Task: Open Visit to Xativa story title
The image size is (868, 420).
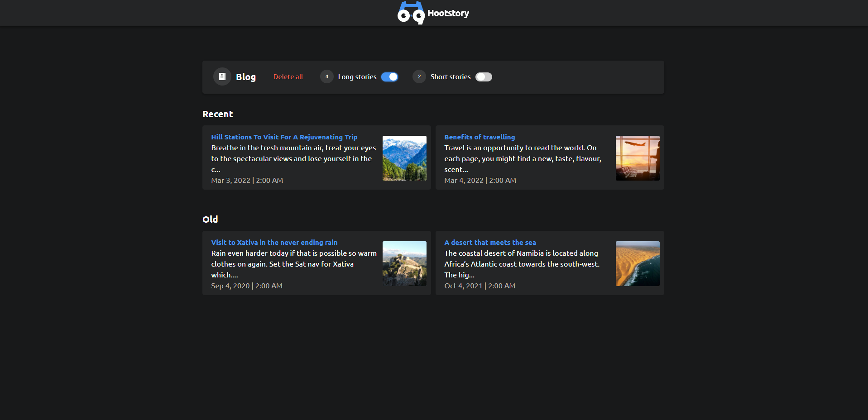Action: 274,243
